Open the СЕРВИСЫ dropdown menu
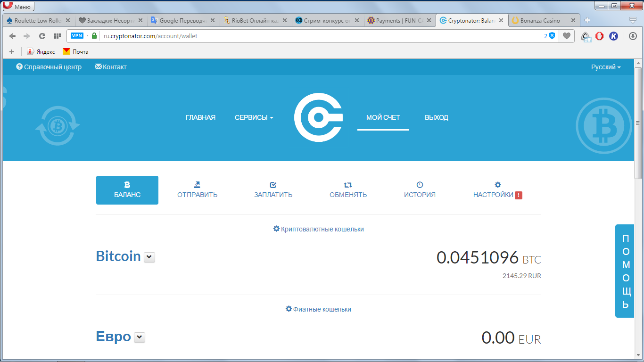Viewport: 644px width, 362px height. point(254,118)
